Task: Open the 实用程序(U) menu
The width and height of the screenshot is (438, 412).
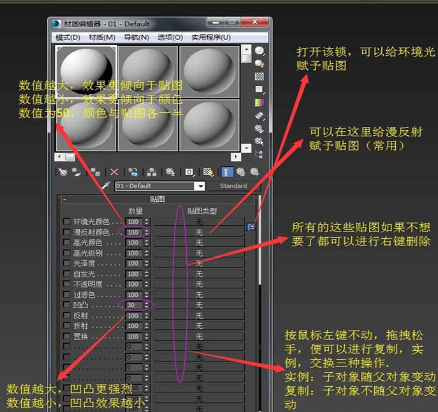Action: click(211, 37)
